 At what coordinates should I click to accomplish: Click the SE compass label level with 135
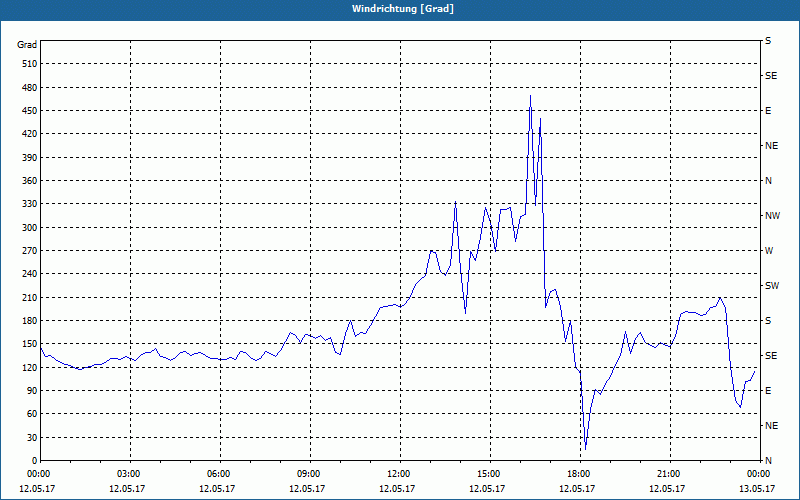771,356
